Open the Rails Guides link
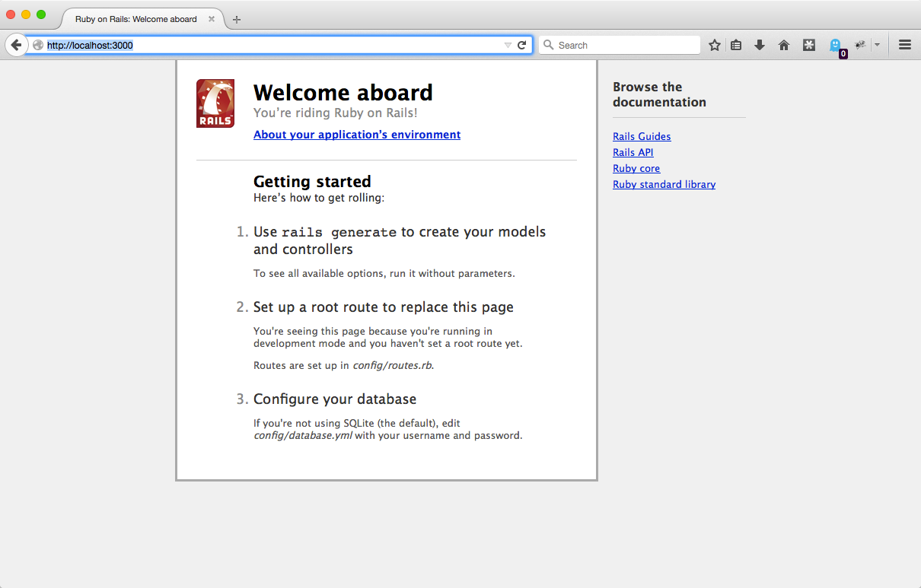The width and height of the screenshot is (921, 588). click(x=642, y=137)
